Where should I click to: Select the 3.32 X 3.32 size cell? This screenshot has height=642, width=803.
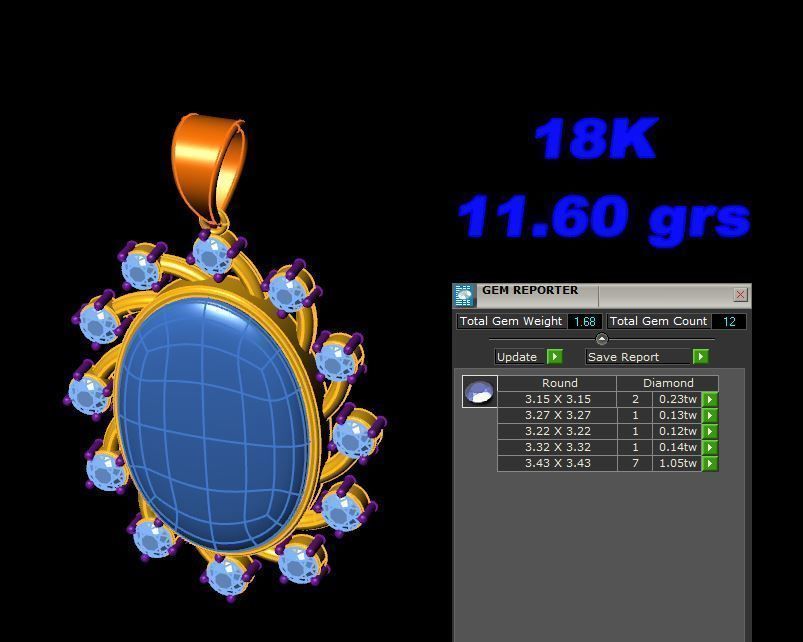tap(557, 447)
